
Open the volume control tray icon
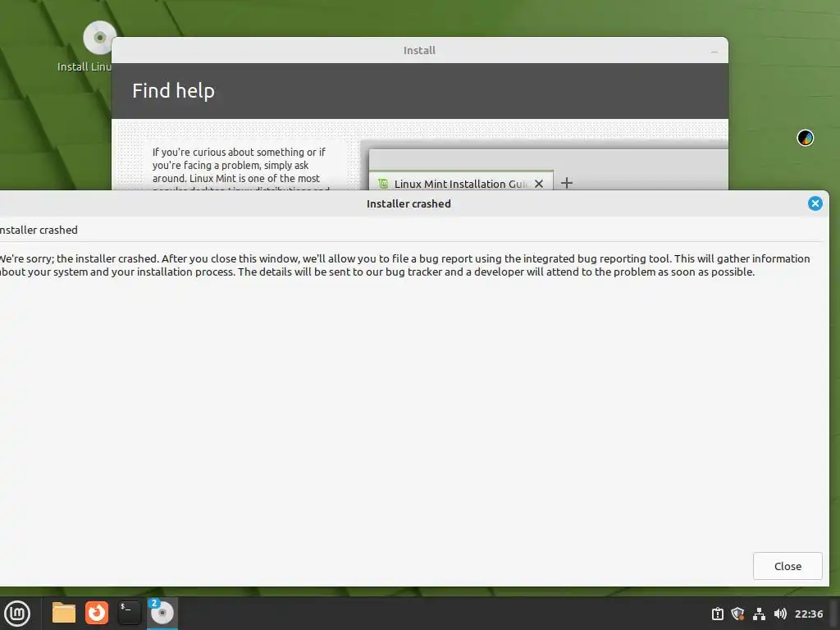pos(780,614)
